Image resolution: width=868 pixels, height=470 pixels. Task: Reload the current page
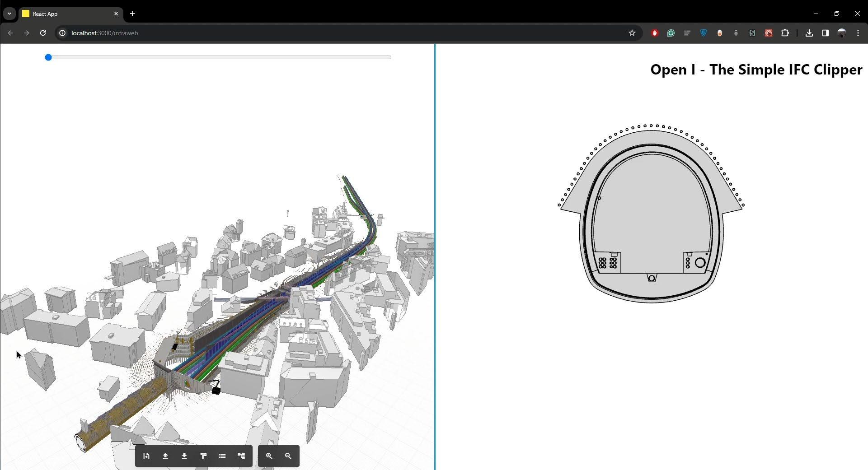coord(43,33)
